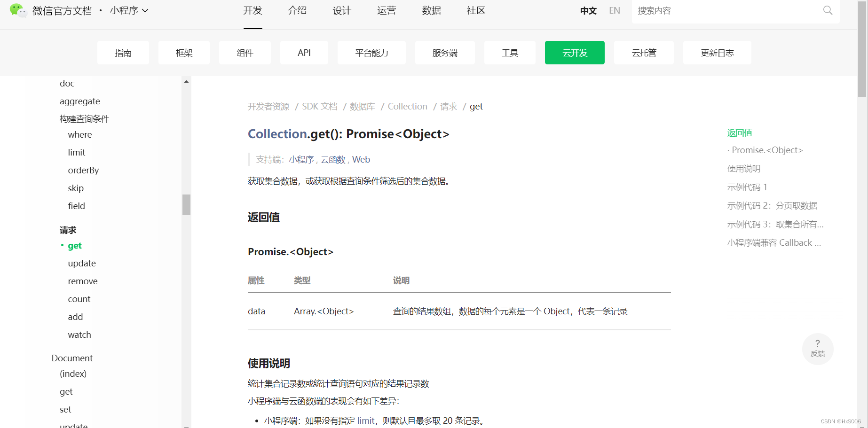Open the 介绍 top menu

pyautogui.click(x=297, y=10)
